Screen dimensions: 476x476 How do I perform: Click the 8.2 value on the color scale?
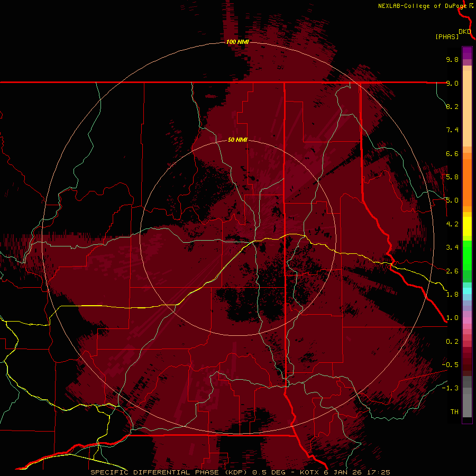pos(452,106)
